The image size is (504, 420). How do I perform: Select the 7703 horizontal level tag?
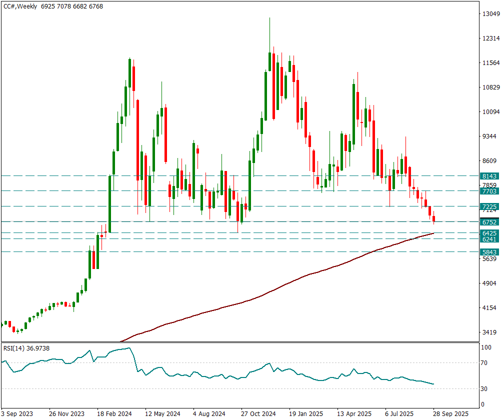[488, 191]
